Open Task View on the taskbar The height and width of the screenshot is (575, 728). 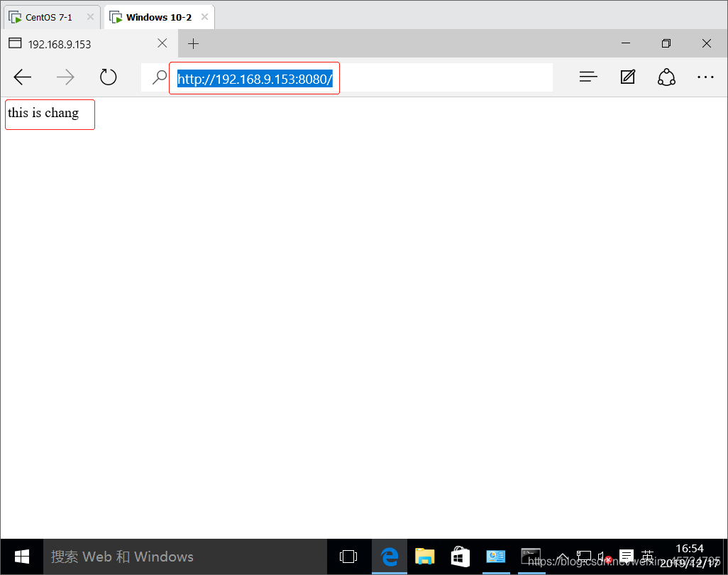(348, 557)
